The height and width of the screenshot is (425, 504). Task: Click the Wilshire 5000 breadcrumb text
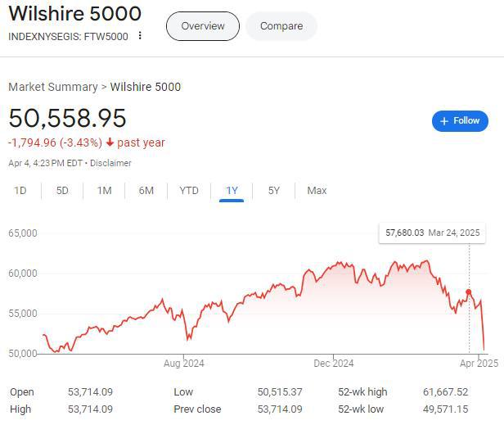(146, 87)
